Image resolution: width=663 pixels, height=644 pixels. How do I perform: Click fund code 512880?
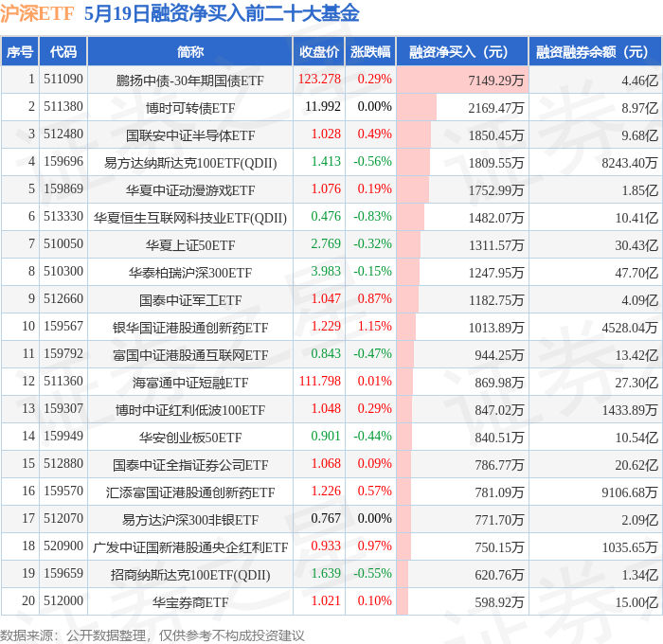(63, 464)
